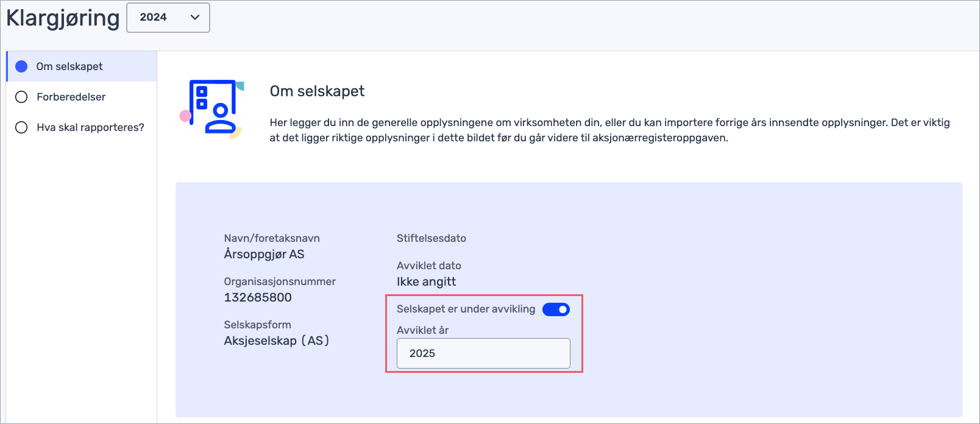This screenshot has height=424, width=980.
Task: Click the Aksjeselskap (AS) value
Action: tap(276, 341)
